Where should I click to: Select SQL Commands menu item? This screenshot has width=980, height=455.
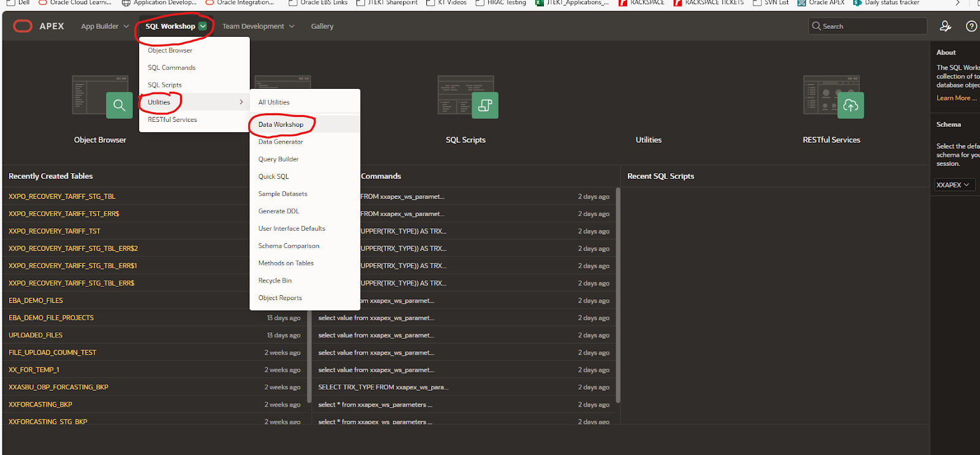171,67
